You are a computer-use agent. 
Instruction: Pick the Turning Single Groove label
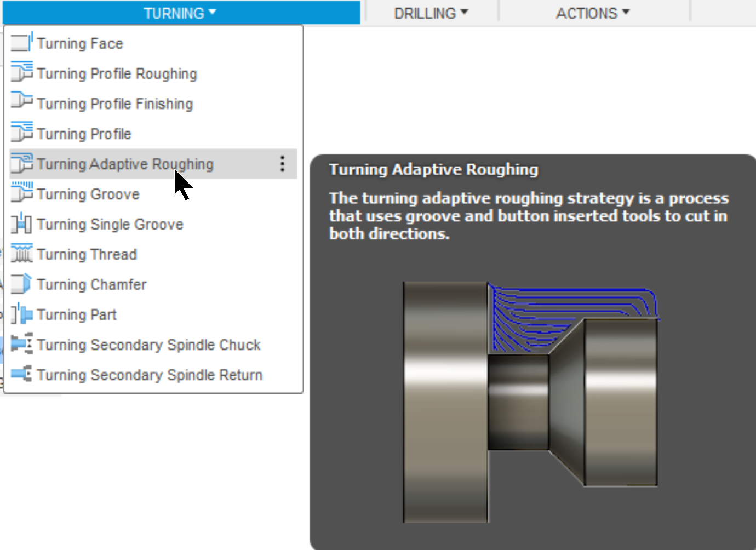click(110, 224)
